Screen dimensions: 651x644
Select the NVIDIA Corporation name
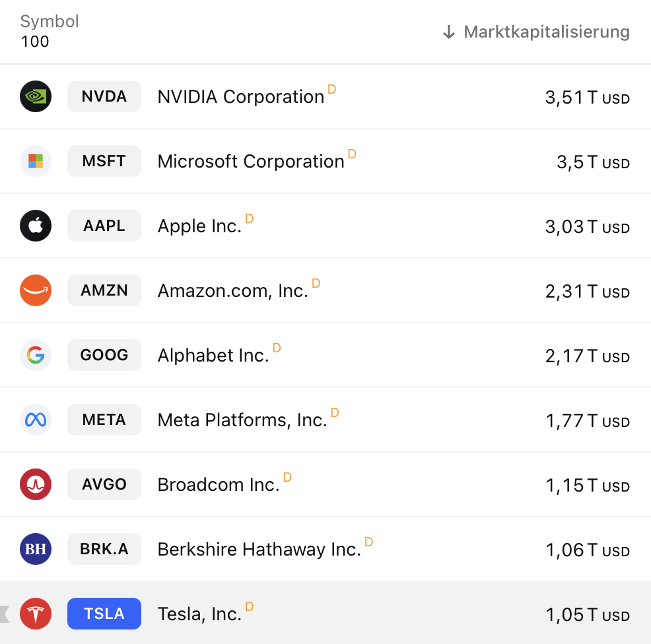(241, 97)
